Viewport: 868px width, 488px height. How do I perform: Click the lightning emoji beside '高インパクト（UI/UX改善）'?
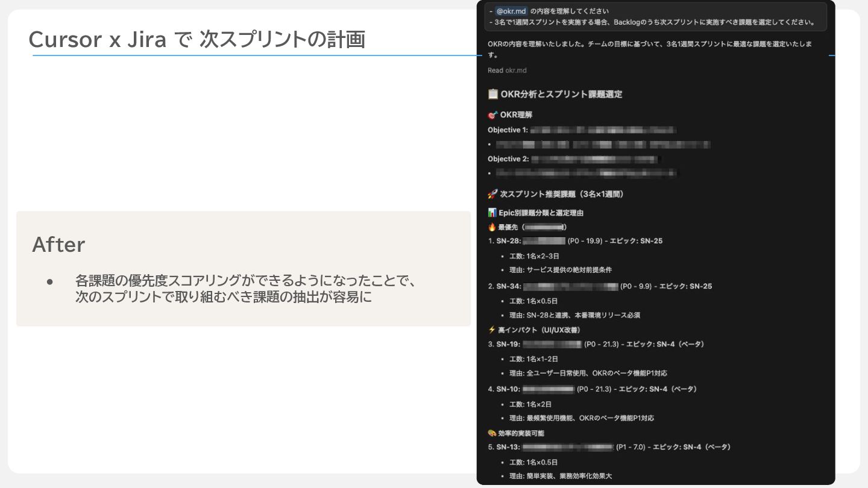coord(492,330)
